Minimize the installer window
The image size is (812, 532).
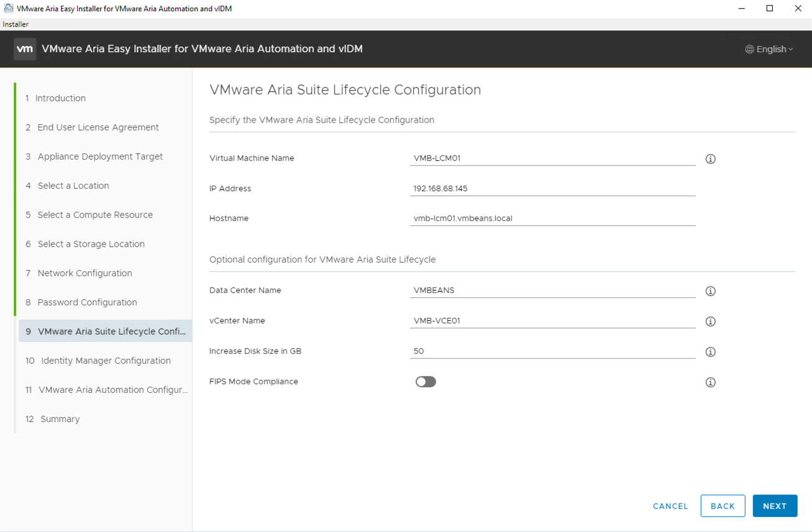click(741, 9)
